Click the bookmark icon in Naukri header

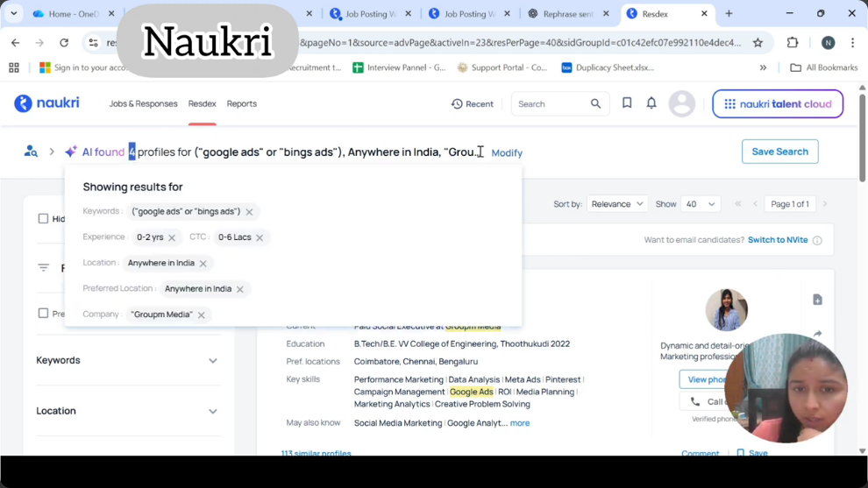pos(627,103)
